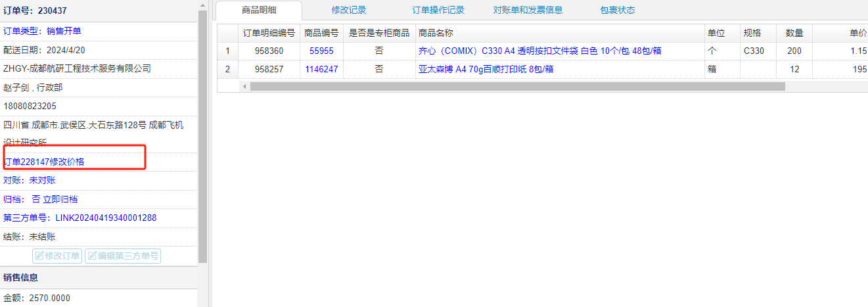Click the 修改订单 button
868x307 pixels.
57,256
